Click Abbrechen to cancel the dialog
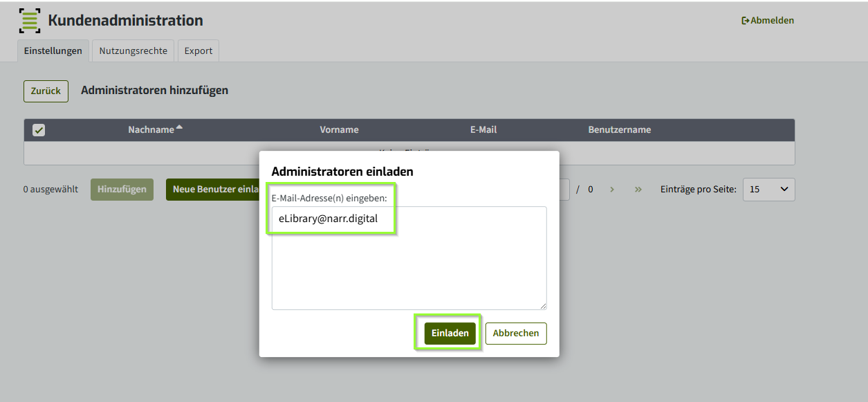 coord(516,334)
